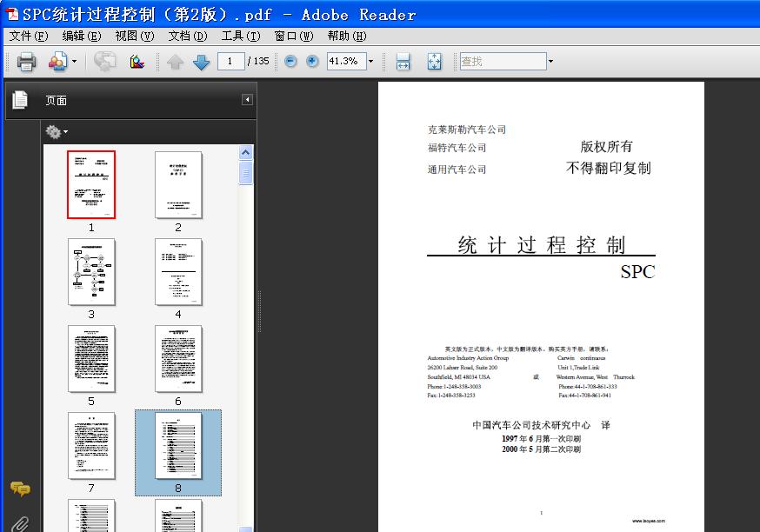The image size is (760, 532).
Task: Open the attachments paperclip icon
Action: click(20, 524)
